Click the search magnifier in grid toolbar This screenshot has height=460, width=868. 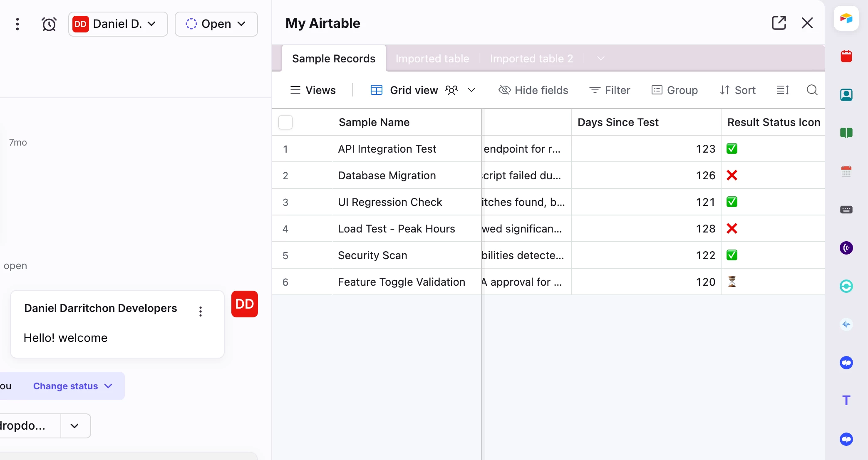coord(812,90)
